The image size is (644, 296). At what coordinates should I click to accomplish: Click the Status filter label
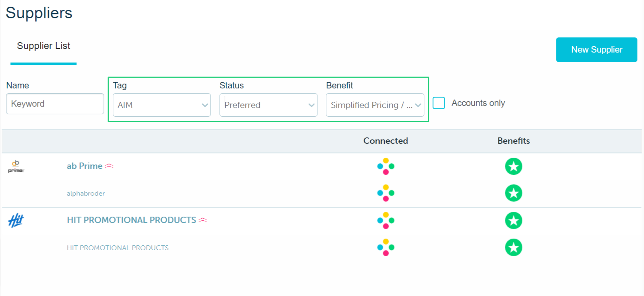click(232, 85)
